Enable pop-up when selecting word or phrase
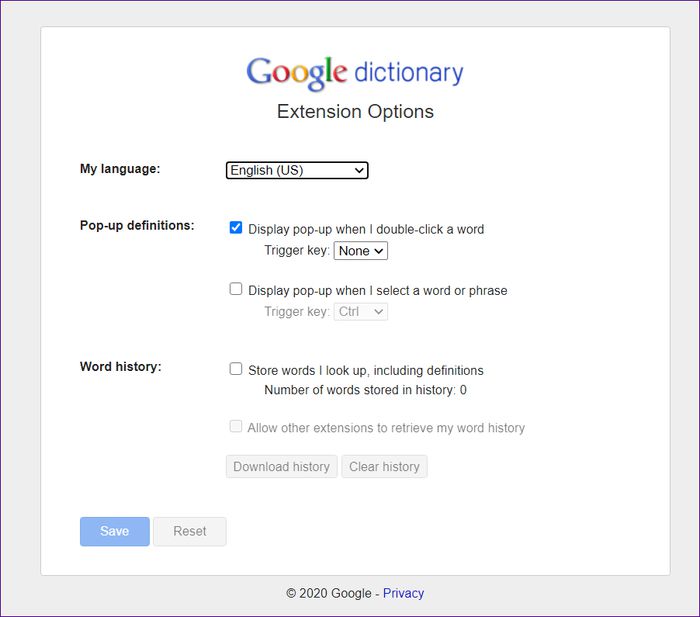This screenshot has height=617, width=700. tap(236, 289)
